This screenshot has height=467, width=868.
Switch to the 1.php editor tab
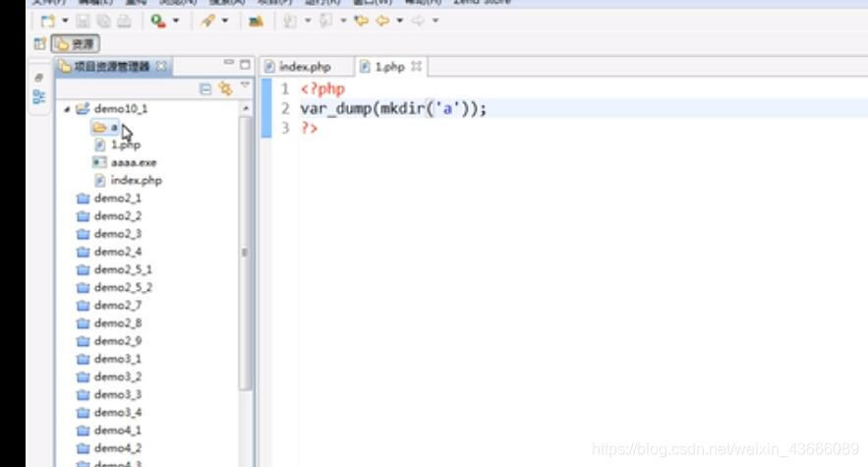pyautogui.click(x=389, y=67)
